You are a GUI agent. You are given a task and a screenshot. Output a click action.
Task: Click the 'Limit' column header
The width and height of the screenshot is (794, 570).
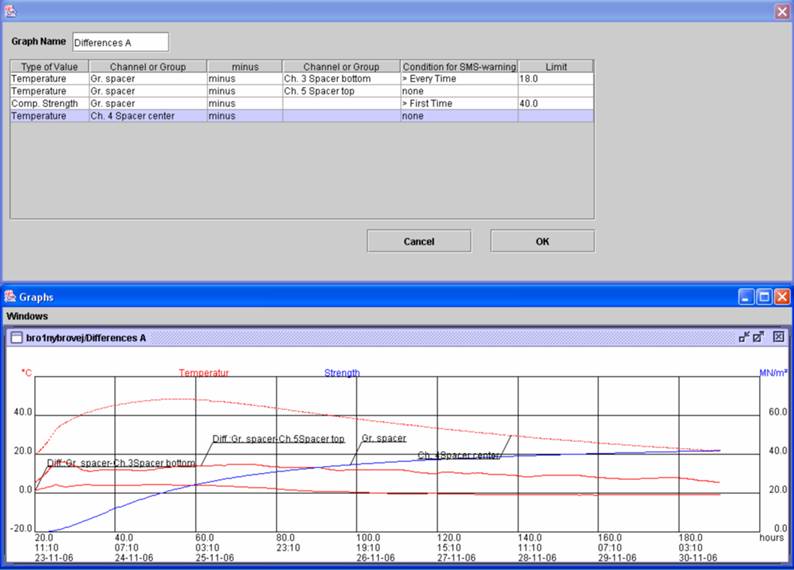(x=556, y=66)
